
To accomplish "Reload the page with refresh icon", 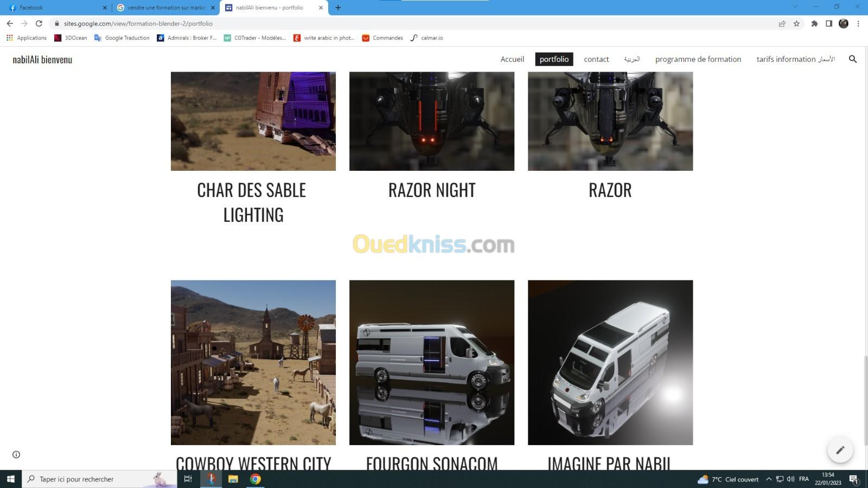I will tap(39, 23).
